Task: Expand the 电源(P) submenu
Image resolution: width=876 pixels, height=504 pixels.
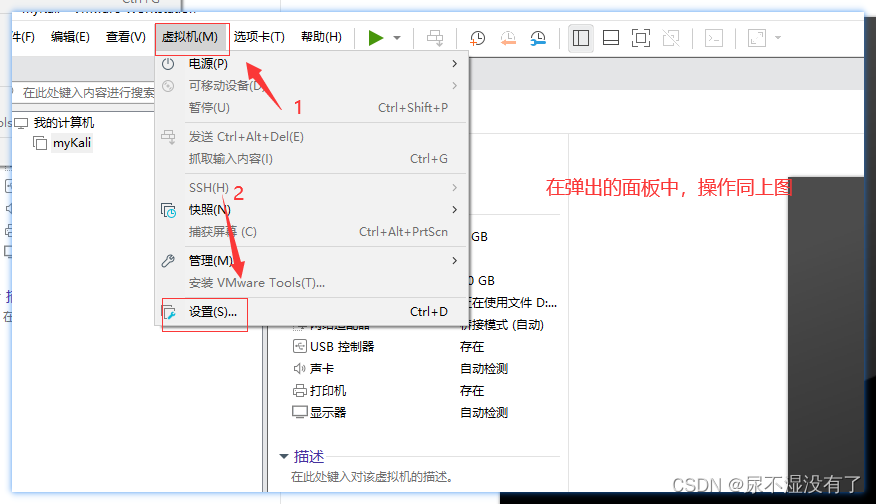Action: [x=312, y=64]
